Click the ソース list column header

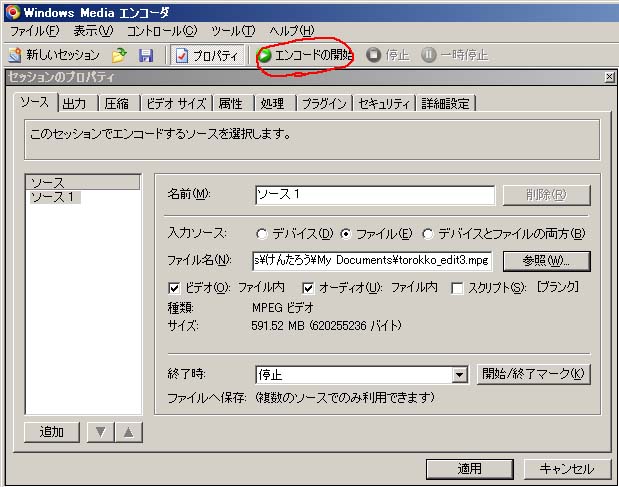click(83, 182)
